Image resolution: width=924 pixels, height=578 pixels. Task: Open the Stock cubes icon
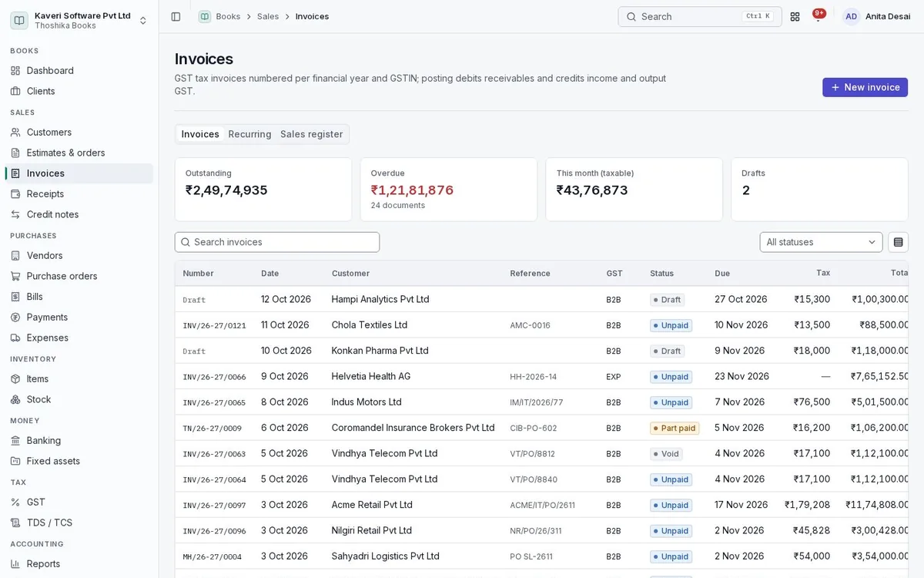15,399
